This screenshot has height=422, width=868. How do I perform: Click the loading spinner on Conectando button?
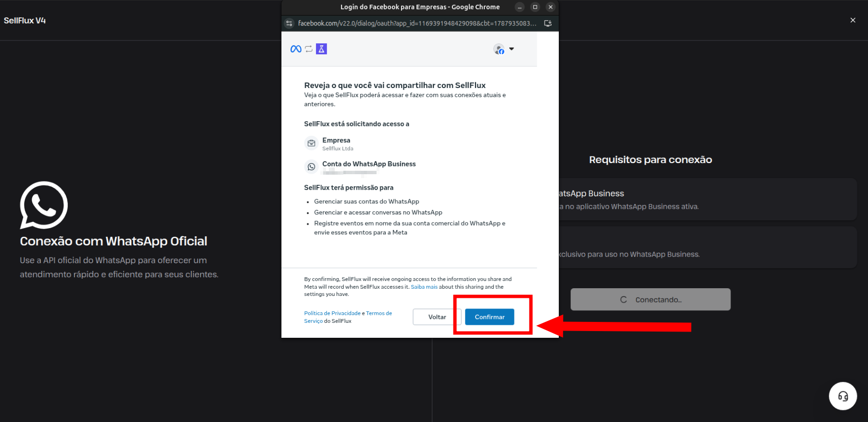click(x=624, y=299)
